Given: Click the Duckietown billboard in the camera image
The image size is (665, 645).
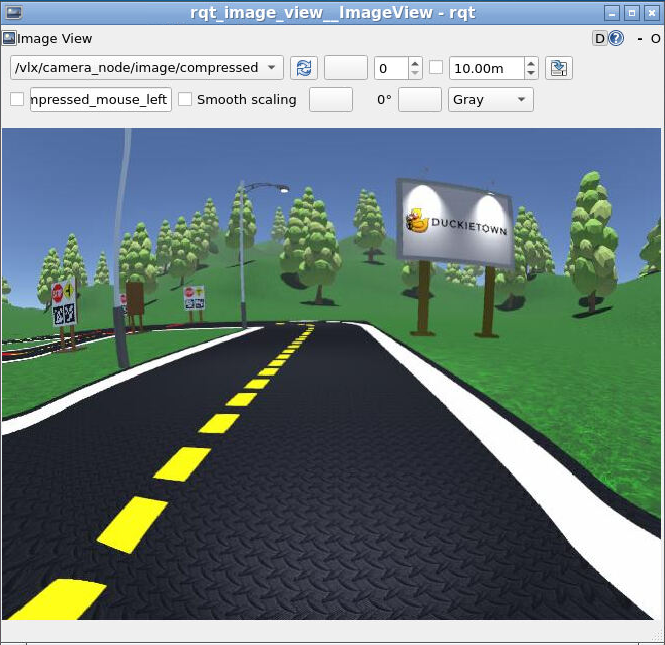Looking at the screenshot, I should click(456, 224).
